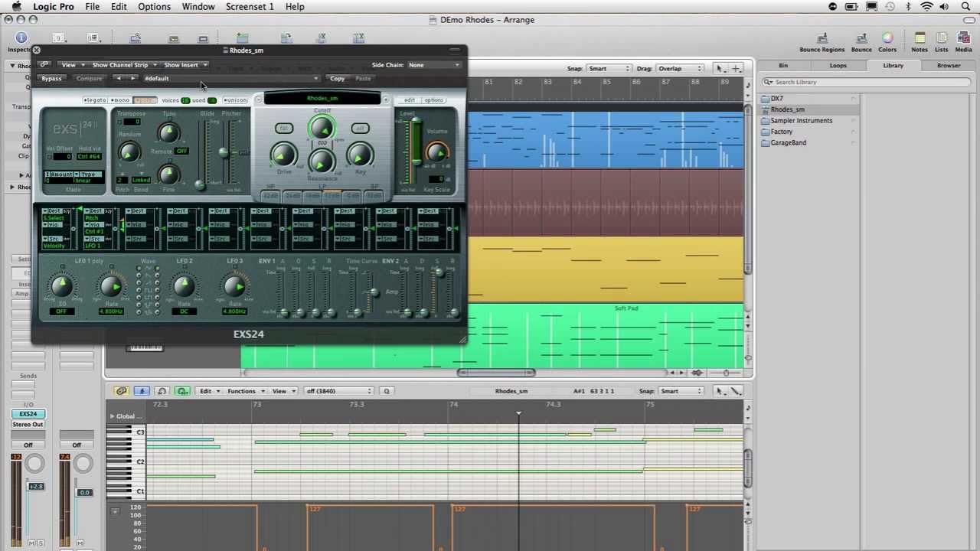Click the Spotlight search icon in menu bar
This screenshot has width=980, height=551.
(x=965, y=7)
